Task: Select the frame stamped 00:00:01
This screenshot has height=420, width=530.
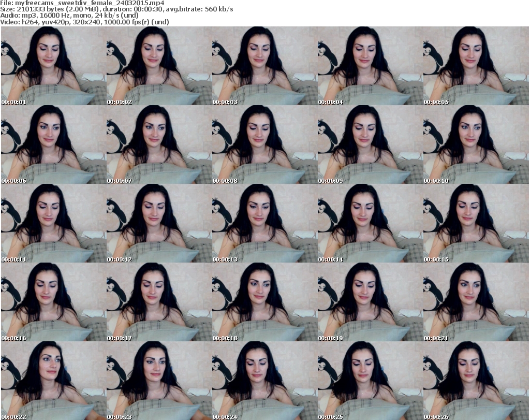Action: 53,66
